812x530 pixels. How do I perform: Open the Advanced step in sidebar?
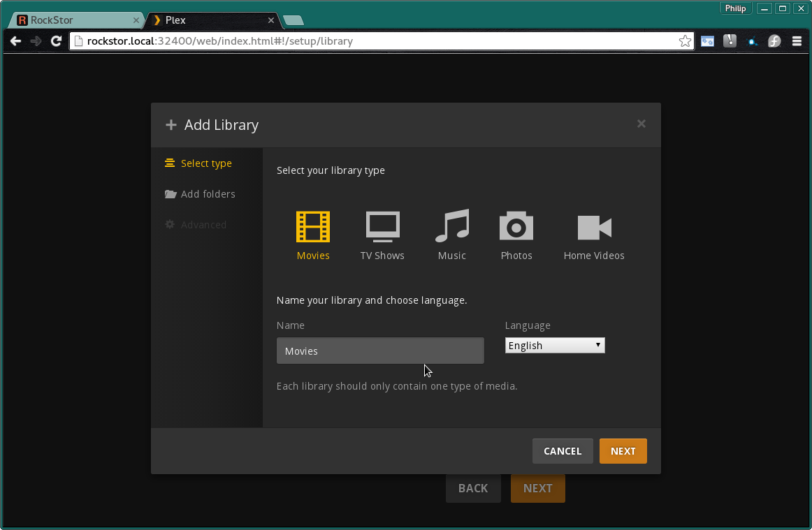pos(196,225)
